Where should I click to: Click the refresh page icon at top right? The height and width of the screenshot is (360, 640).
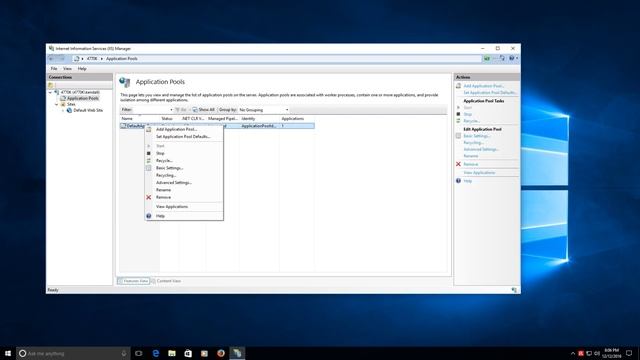502,58
